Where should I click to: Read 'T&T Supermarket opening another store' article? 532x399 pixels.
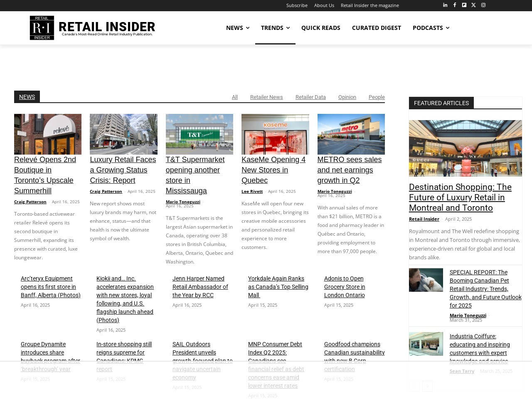[x=195, y=175]
